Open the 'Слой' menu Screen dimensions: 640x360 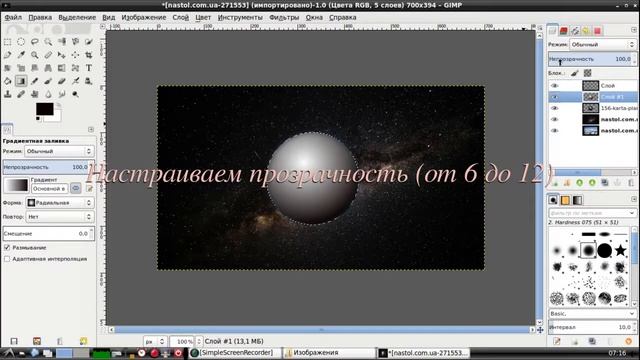[180, 18]
